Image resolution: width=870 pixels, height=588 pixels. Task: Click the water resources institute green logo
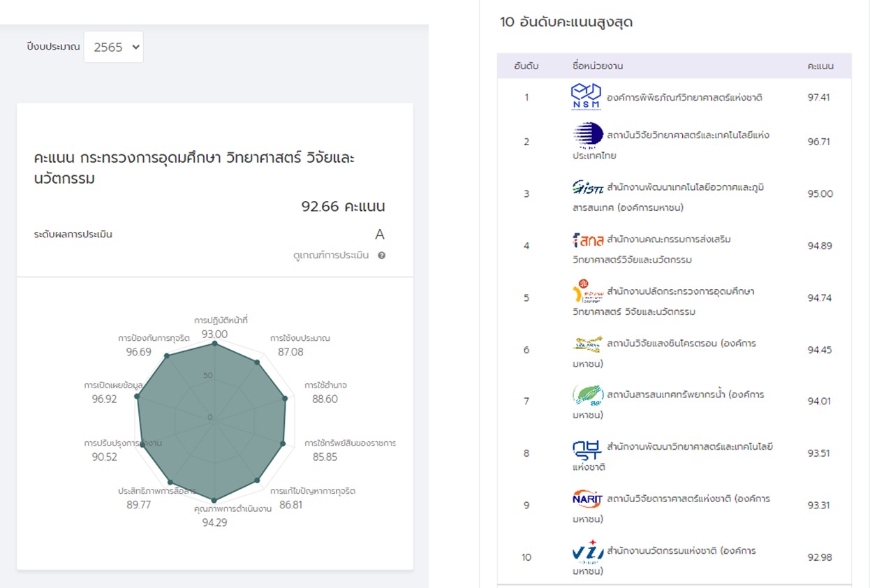coord(587,395)
